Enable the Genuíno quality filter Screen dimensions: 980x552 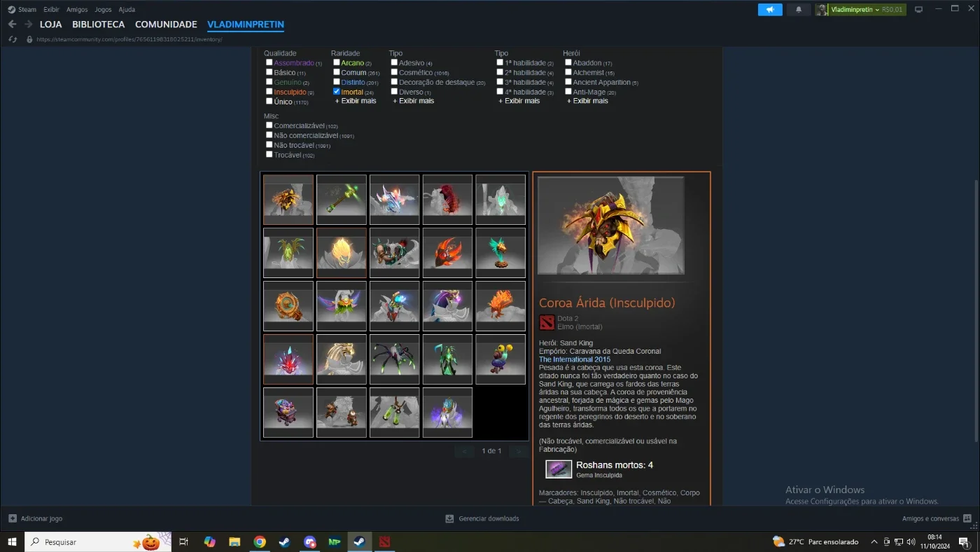tap(269, 82)
